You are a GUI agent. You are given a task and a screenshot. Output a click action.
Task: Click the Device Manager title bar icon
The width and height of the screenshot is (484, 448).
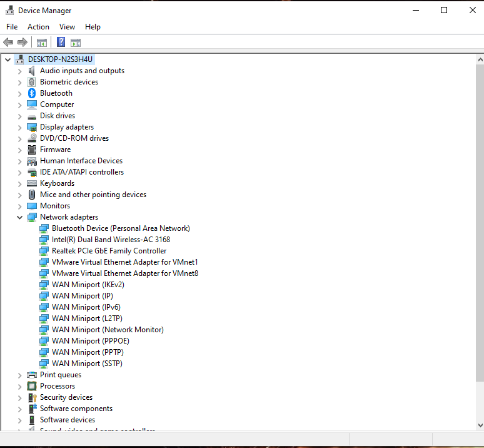(9, 10)
